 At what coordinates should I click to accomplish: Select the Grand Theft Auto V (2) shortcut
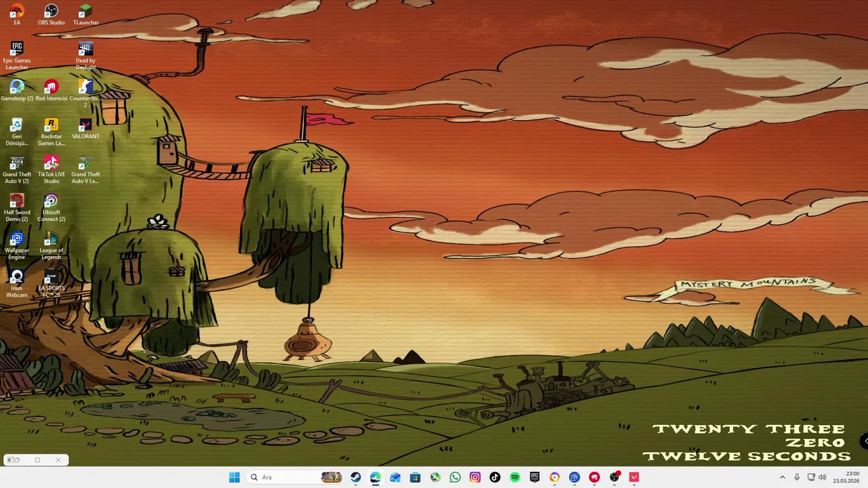[x=17, y=169]
